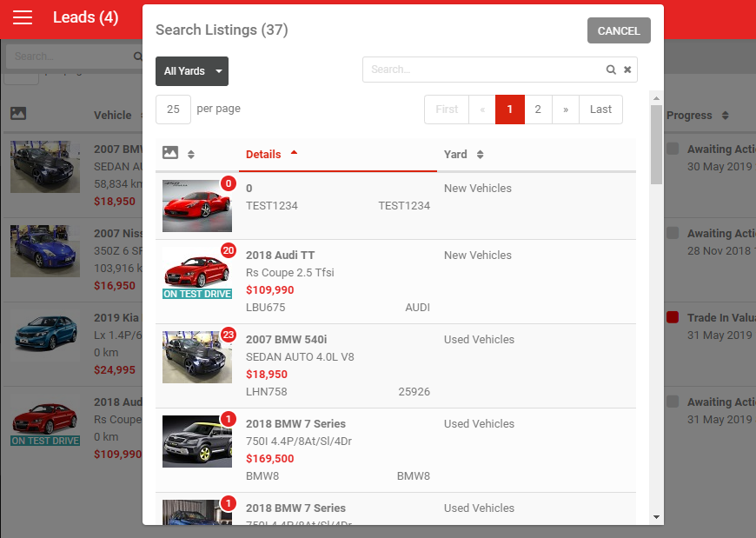Click the BMW8 registration text
The height and width of the screenshot is (538, 756).
pyautogui.click(x=262, y=475)
